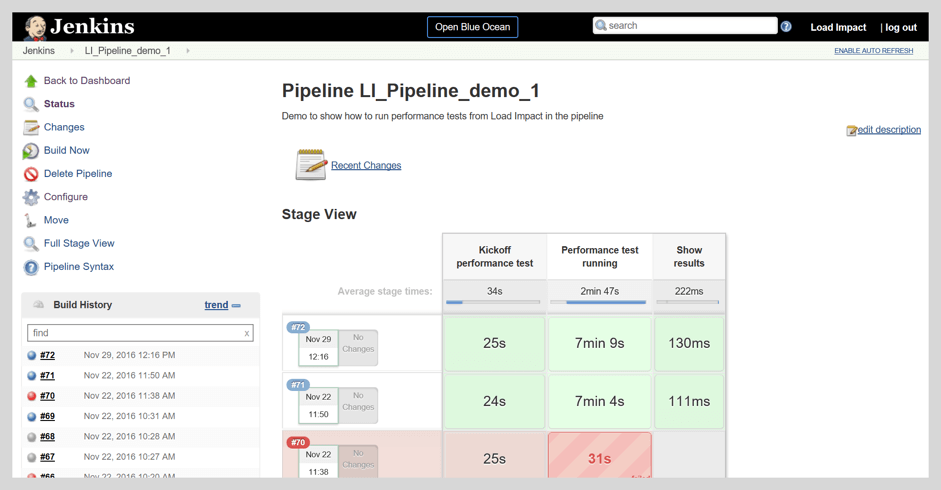Click grey status ball of build #68
This screenshot has height=490, width=941.
[x=32, y=437]
